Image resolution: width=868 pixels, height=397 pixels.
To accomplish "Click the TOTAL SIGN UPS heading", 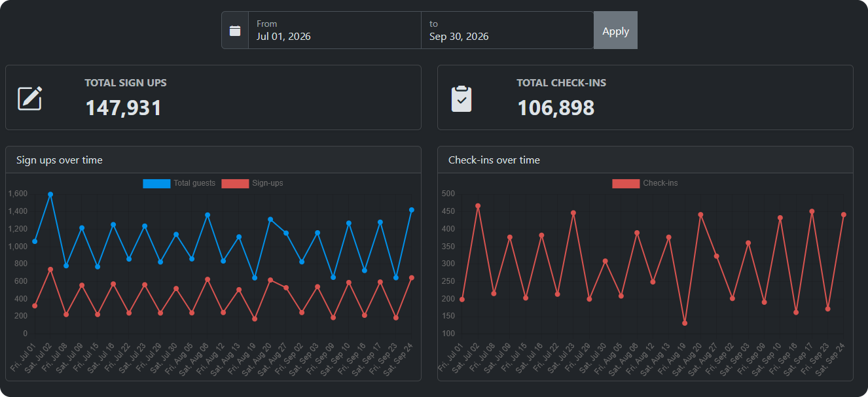I will pyautogui.click(x=126, y=83).
